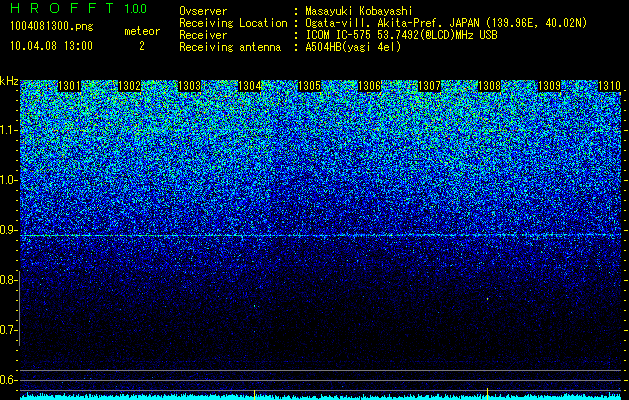Click the 0.9 frequency axis label
Image resolution: width=629 pixels, height=400 pixels.
8,230
